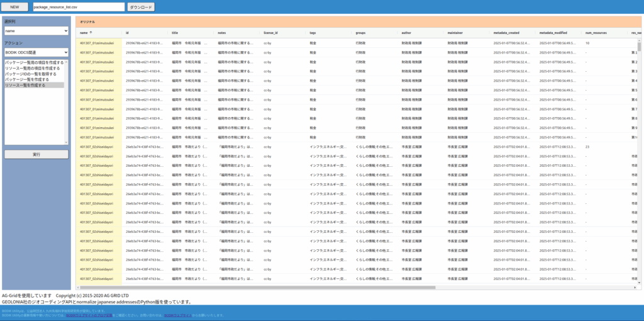
Task: Expand the BODIK ODCS関連 action dropdown
Action: pos(36,52)
